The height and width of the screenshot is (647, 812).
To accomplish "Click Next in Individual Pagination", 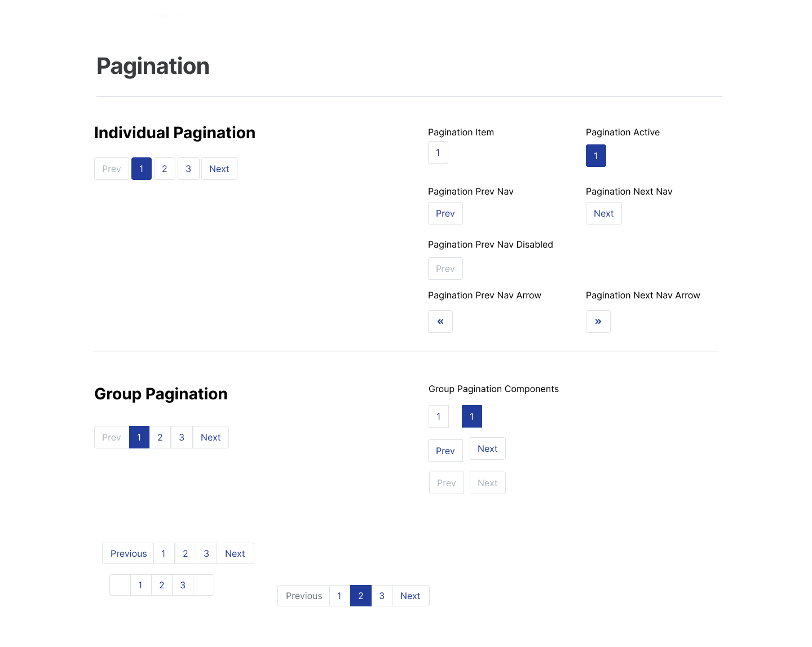I will pos(219,169).
